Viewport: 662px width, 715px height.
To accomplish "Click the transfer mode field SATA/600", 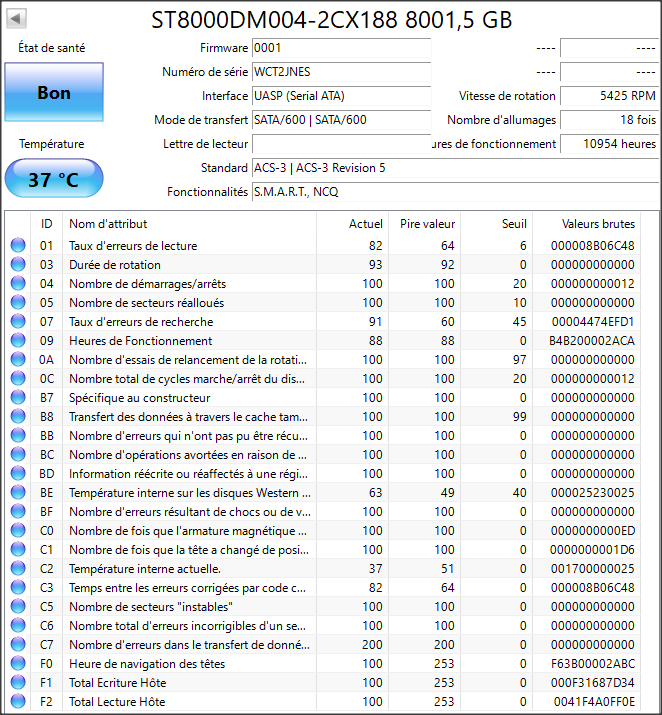I will click(341, 120).
